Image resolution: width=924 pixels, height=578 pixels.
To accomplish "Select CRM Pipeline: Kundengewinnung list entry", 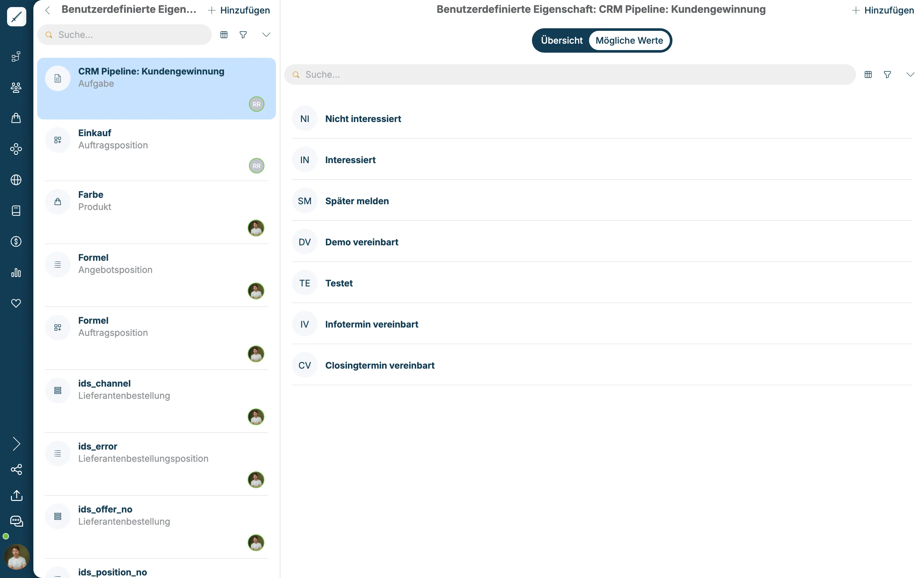I will [x=157, y=89].
